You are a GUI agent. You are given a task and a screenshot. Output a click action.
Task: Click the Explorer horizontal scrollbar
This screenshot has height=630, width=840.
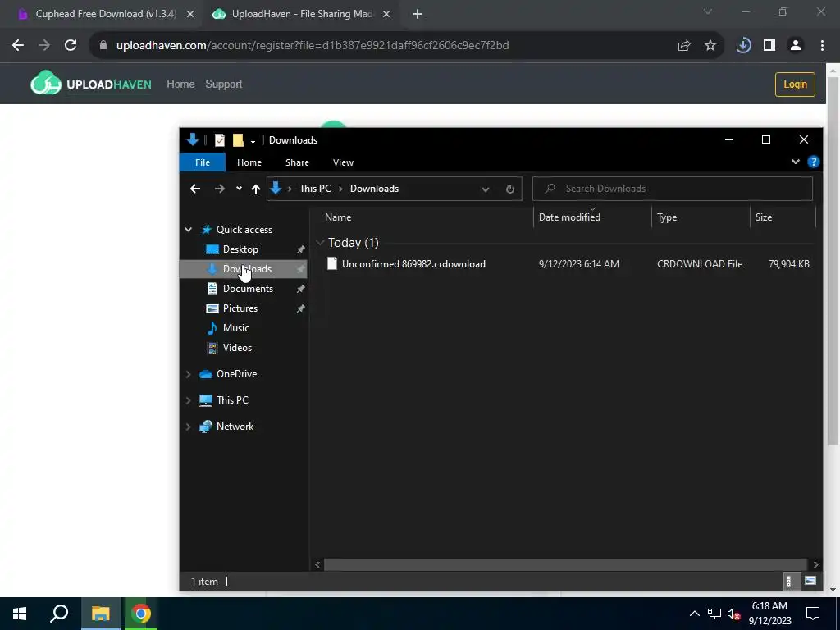click(565, 564)
